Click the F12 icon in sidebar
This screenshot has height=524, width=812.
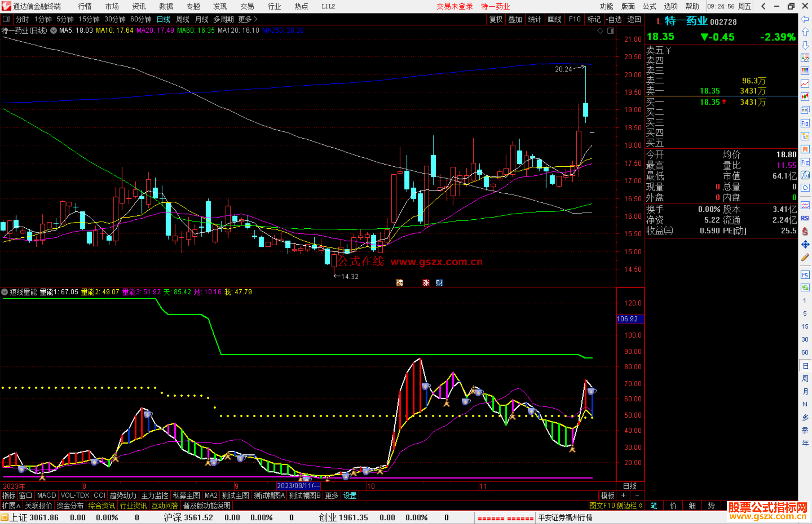(x=805, y=162)
